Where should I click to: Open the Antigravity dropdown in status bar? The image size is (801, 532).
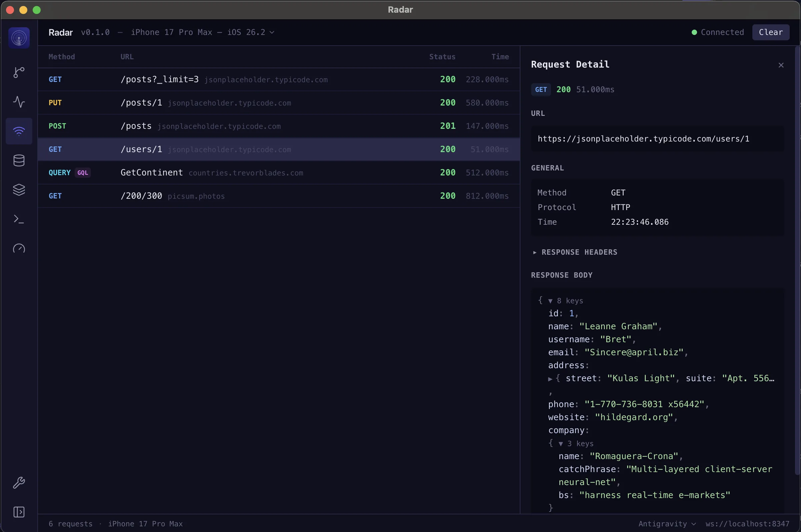tap(667, 524)
